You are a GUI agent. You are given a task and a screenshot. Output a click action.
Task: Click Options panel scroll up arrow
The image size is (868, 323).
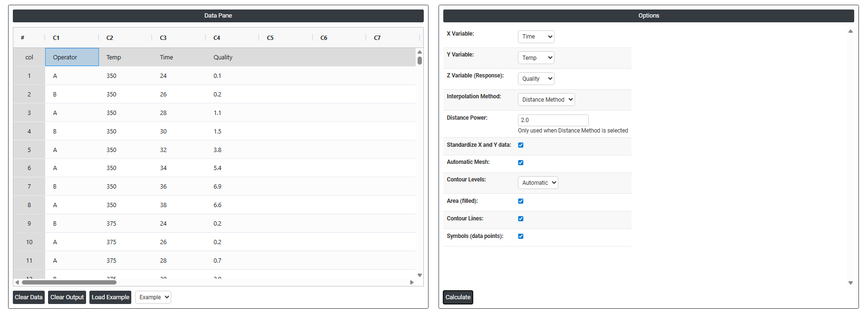pos(850,31)
